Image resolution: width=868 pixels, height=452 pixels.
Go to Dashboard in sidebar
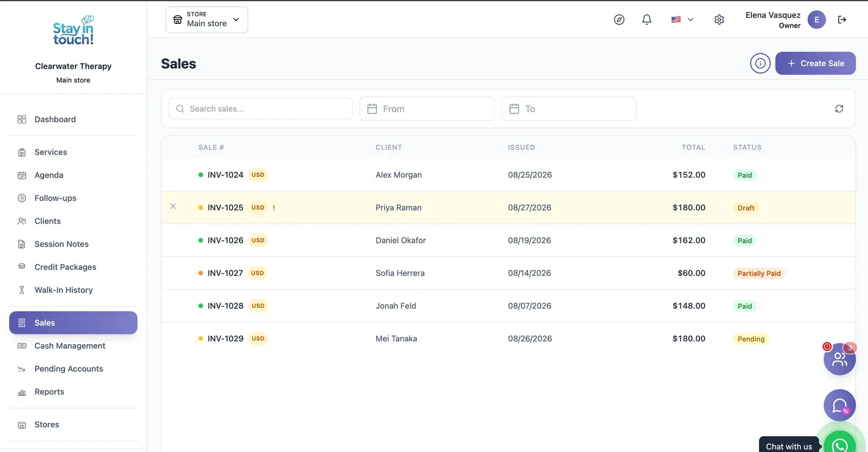pos(73,119)
